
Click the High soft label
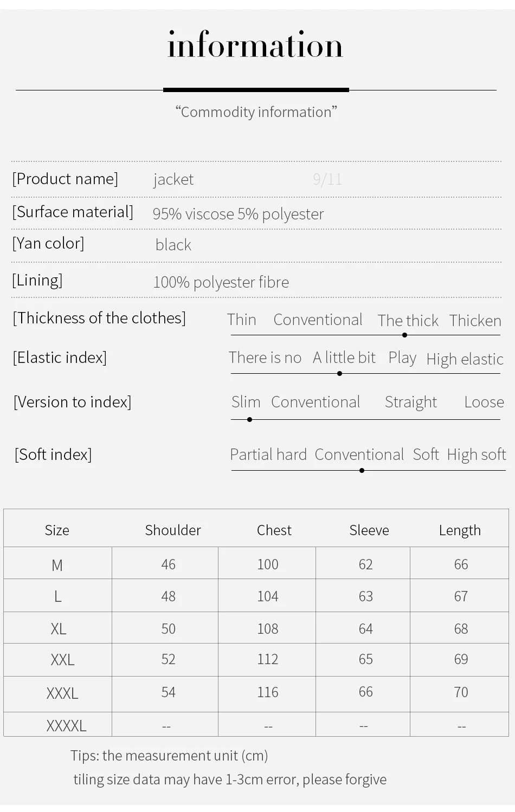click(477, 454)
